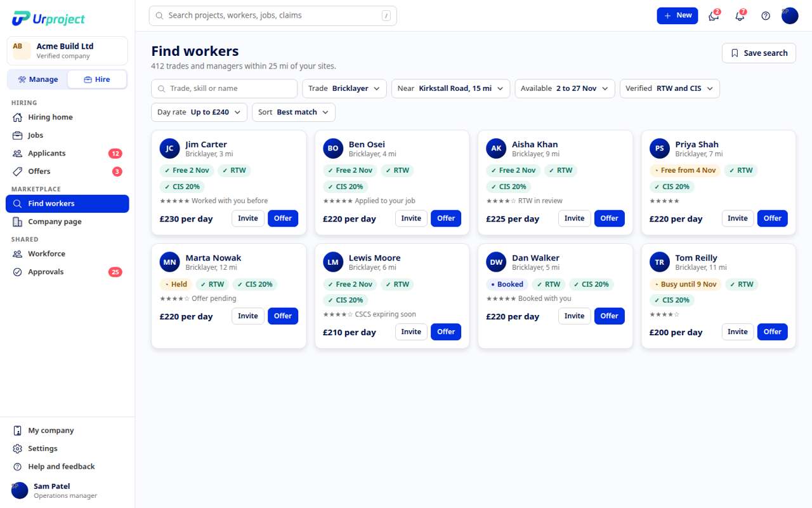Image resolution: width=812 pixels, height=508 pixels.
Task: Send Offer to Tom Reilly
Action: [773, 332]
